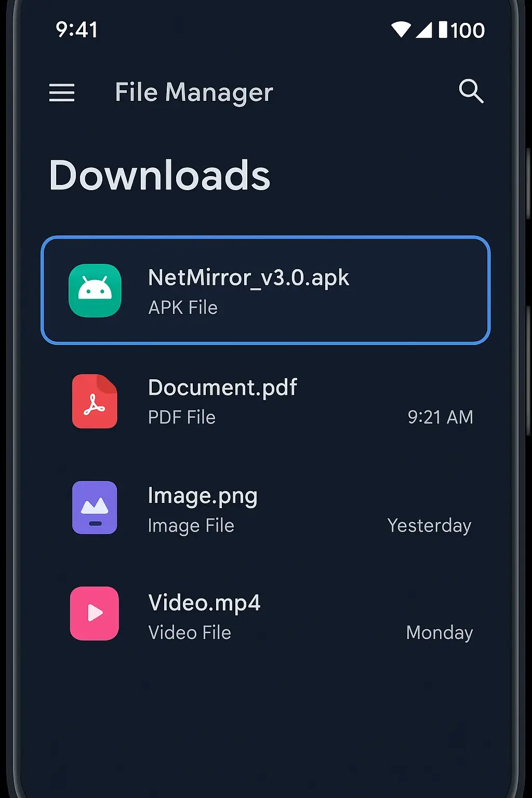532x798 pixels.
Task: Tap the purple image file icon
Action: coord(95,508)
